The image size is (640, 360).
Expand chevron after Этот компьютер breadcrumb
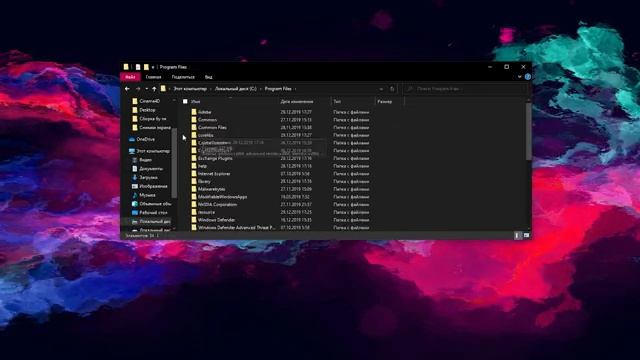(211, 89)
